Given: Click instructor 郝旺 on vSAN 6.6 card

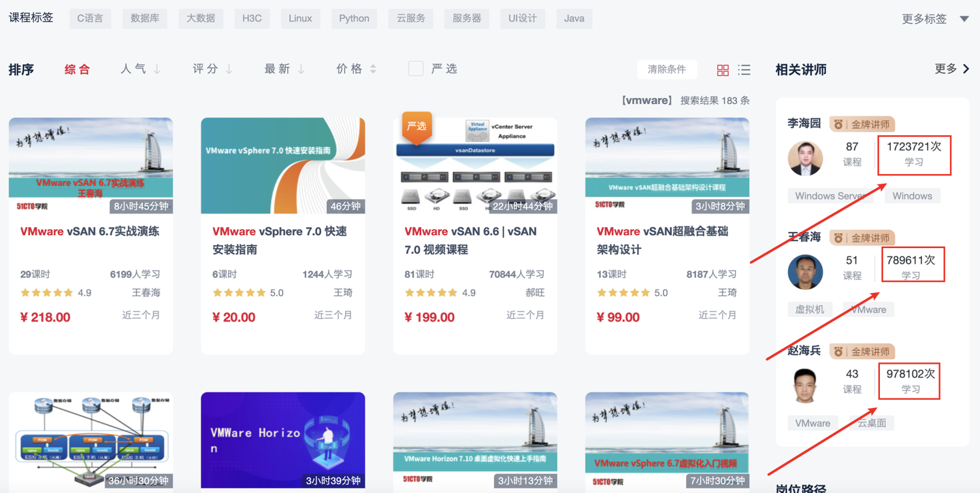Looking at the screenshot, I should click(535, 293).
